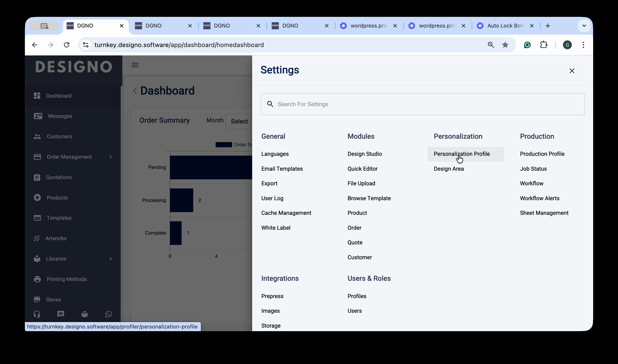Open Personalization Profile settings

(x=462, y=154)
